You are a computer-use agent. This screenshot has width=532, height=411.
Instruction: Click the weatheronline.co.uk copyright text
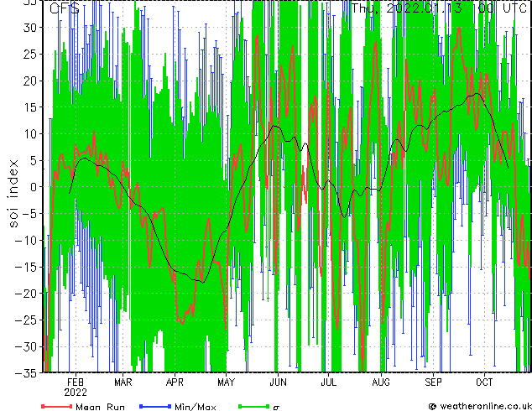[480, 406]
